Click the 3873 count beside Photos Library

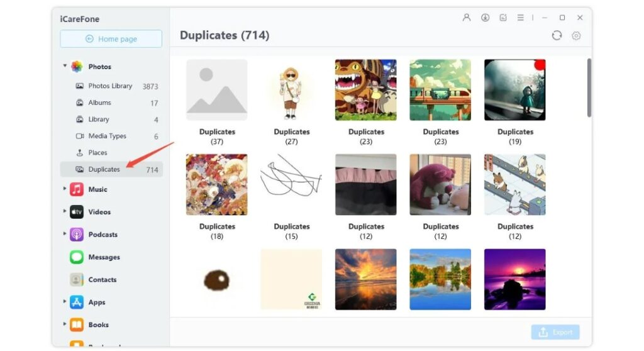pyautogui.click(x=150, y=86)
